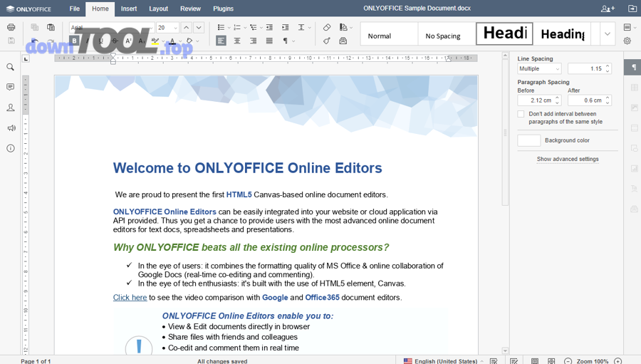
Task: Align text left
Action: click(221, 41)
